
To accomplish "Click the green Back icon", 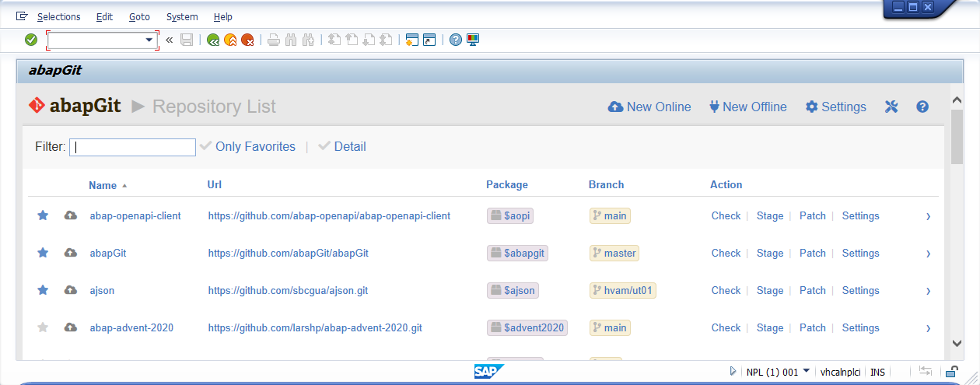I will click(x=213, y=40).
